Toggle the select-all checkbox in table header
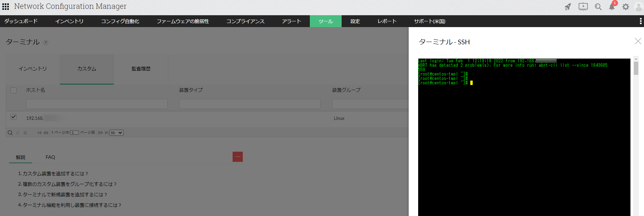This screenshot has width=644, height=216. pyautogui.click(x=14, y=90)
